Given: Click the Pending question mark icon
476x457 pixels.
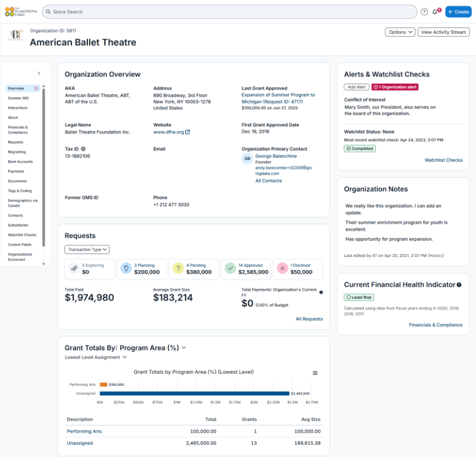Looking at the screenshot, I should [x=179, y=268].
